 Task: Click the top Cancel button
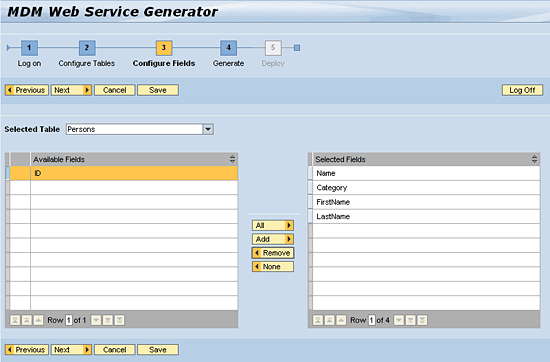115,90
